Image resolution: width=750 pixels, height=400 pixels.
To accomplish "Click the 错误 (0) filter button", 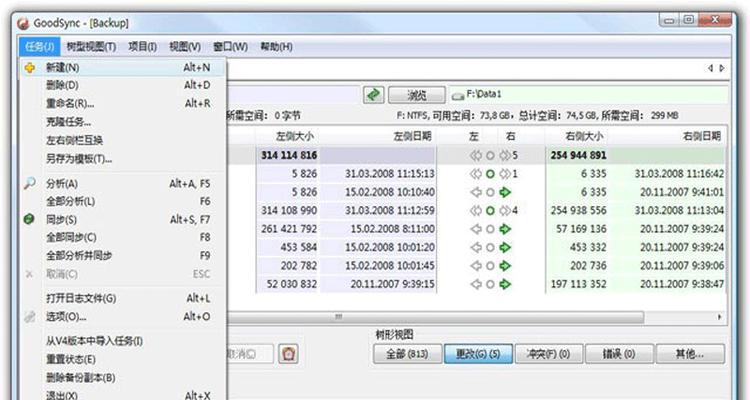I will click(x=619, y=354).
